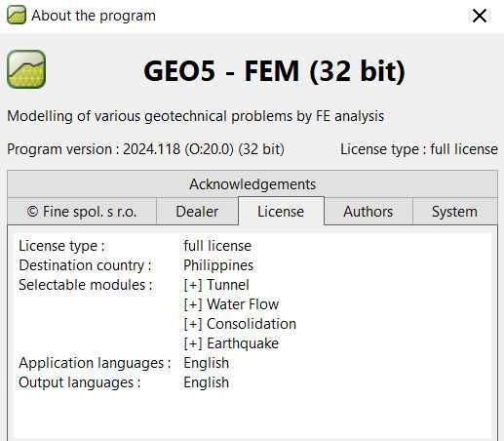Screen dimensions: 504x441
Task: Select the License tab
Action: pos(281,211)
